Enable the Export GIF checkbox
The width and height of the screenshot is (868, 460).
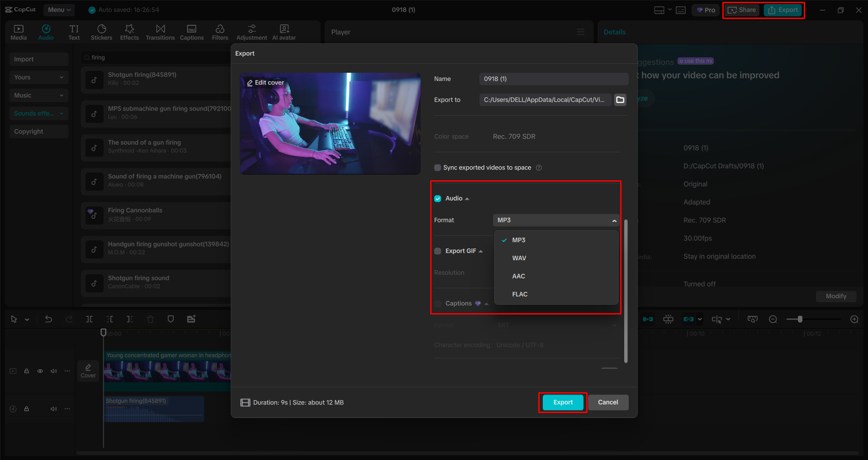[x=437, y=251]
